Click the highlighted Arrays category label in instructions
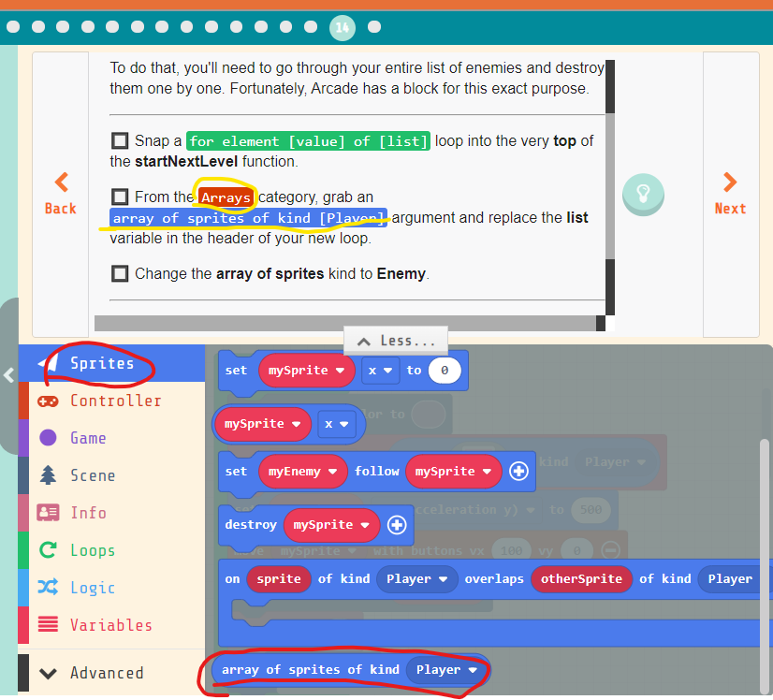Screen dimensions: 773x700 (226, 197)
